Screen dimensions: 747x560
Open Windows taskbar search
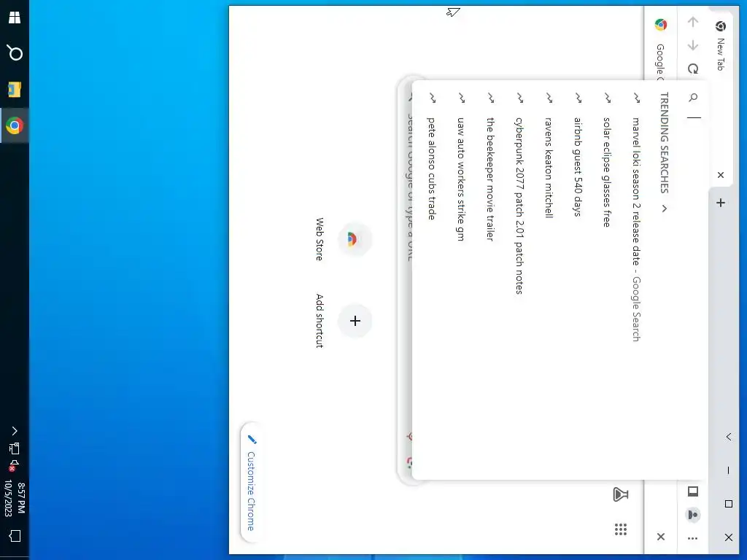click(x=15, y=52)
